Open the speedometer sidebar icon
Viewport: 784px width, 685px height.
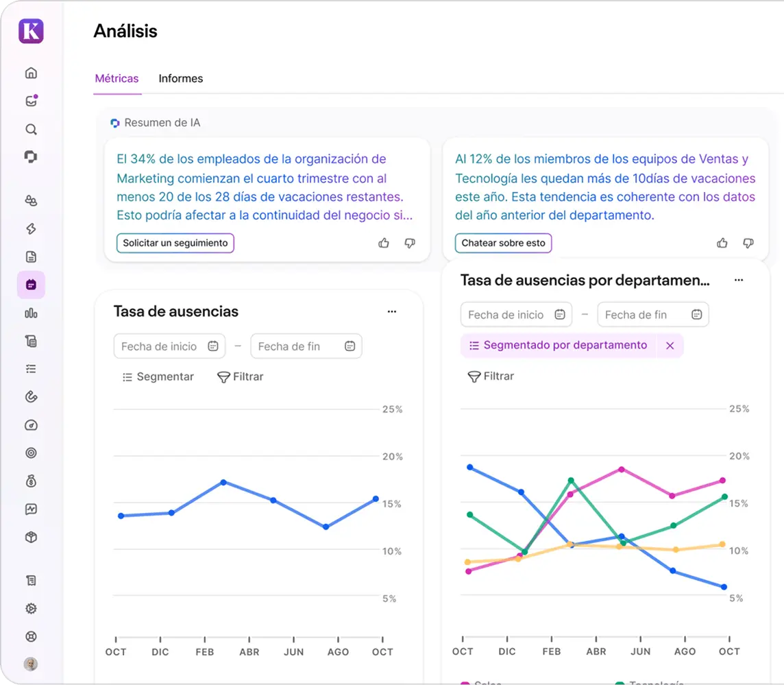coord(31,425)
